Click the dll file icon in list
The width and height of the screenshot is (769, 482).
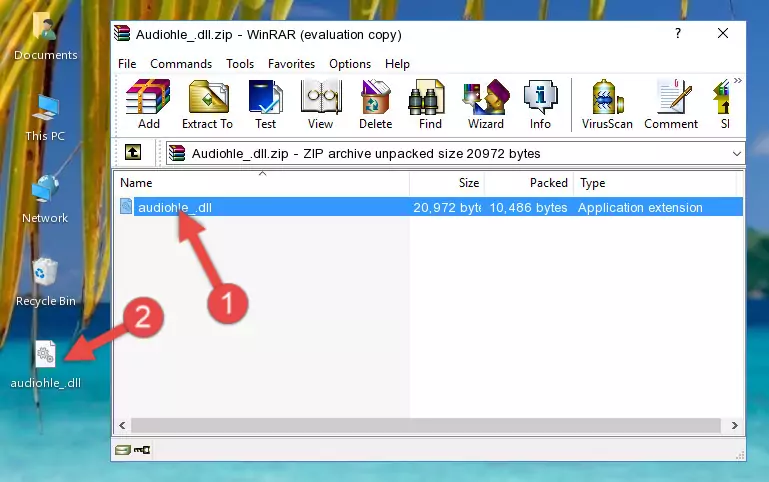pyautogui.click(x=126, y=206)
